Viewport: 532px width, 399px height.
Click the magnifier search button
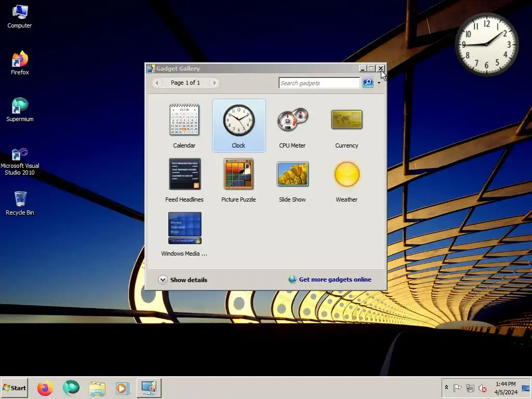(x=368, y=83)
